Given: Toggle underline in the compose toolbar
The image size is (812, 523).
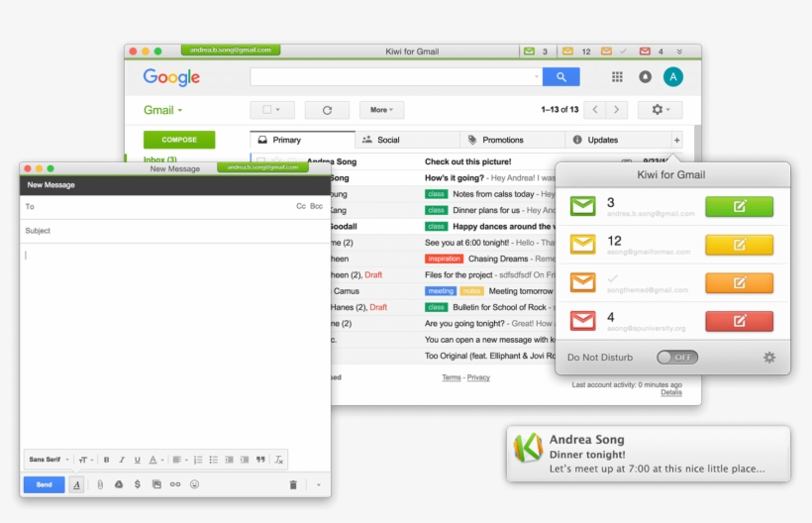Looking at the screenshot, I should [x=138, y=460].
